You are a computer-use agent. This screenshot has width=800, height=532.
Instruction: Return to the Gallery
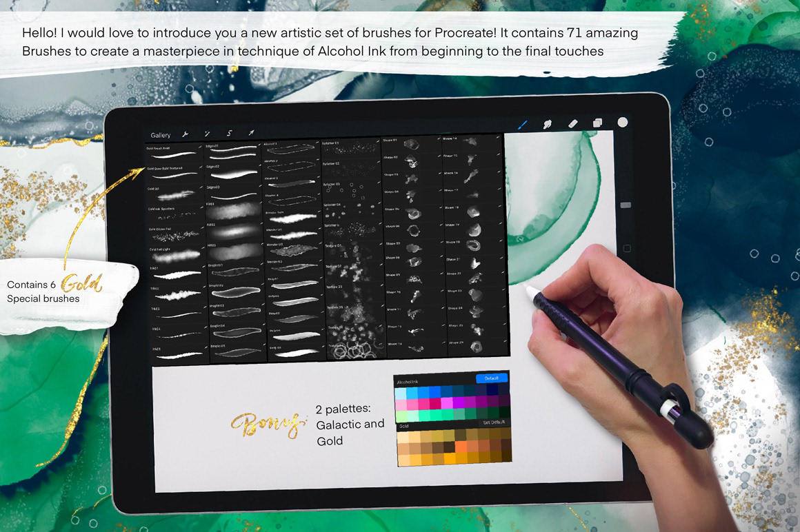160,135
